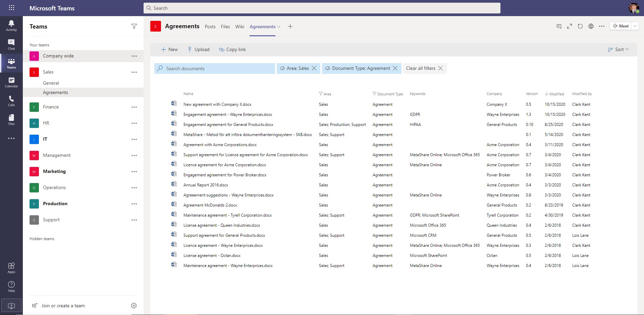Open channel more options ellipsis

(602, 26)
